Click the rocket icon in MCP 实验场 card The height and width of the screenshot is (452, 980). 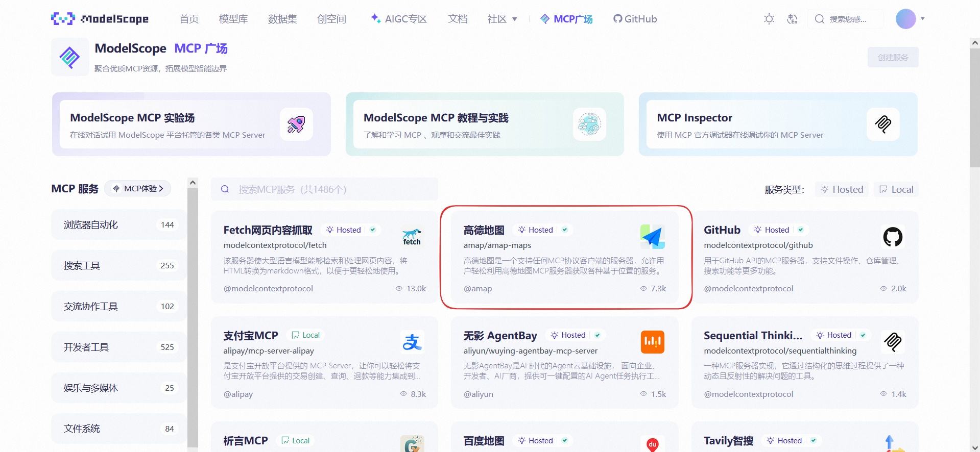click(296, 124)
